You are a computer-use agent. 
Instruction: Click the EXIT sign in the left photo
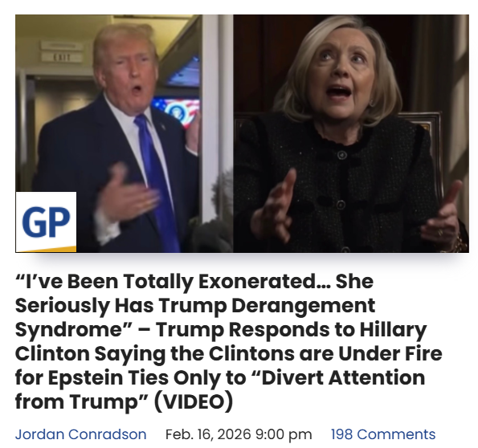(62, 57)
